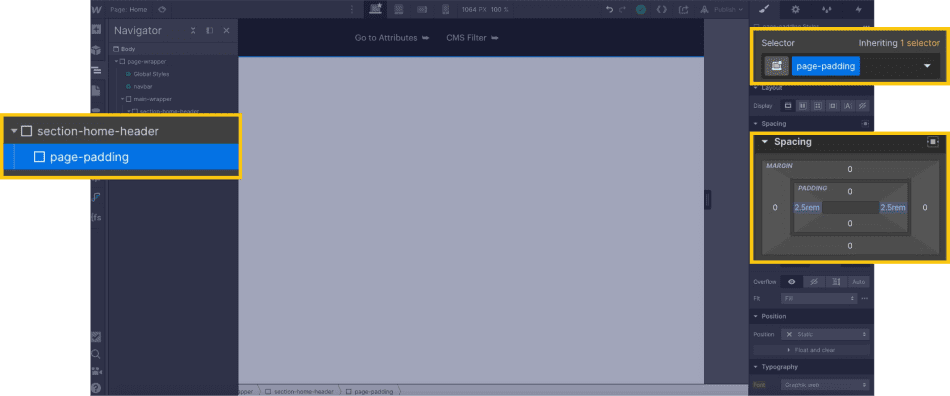Click the green saved-status checkmark
The height and width of the screenshot is (396, 950).
point(641,10)
